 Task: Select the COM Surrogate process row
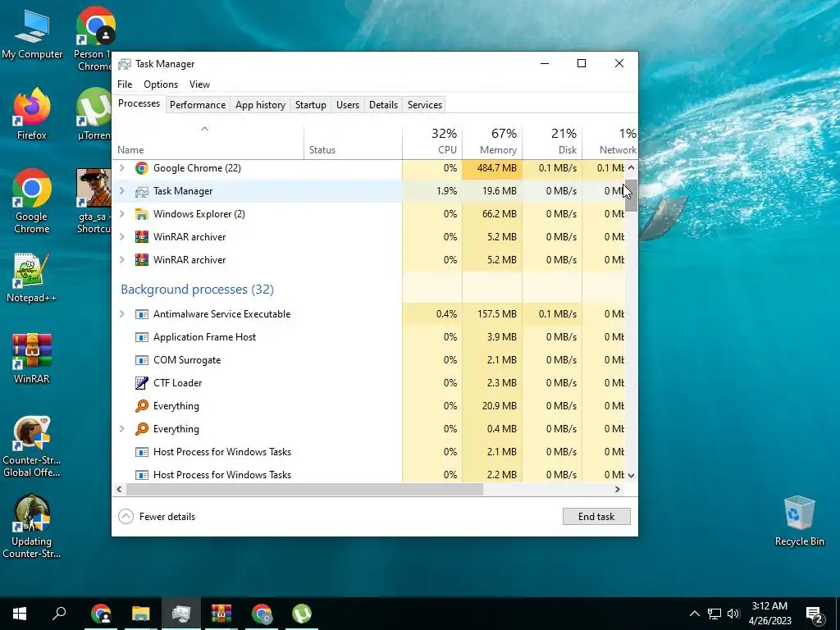pyautogui.click(x=368, y=361)
